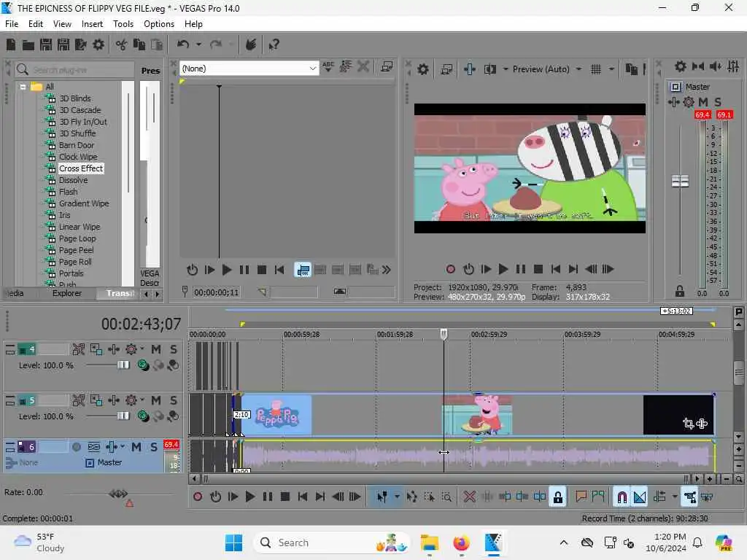Screen dimensions: 747x560
Task: Play the timeline from the transport bar
Action: click(249, 497)
